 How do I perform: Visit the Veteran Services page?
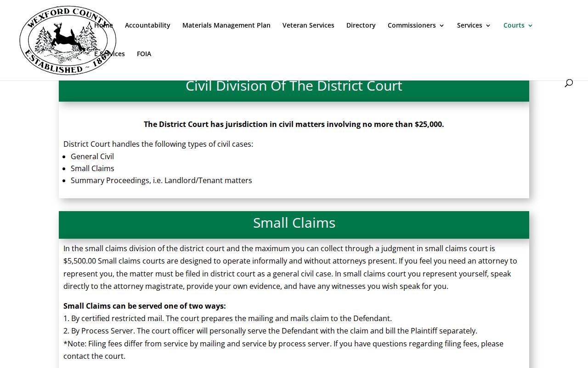[x=308, y=25]
